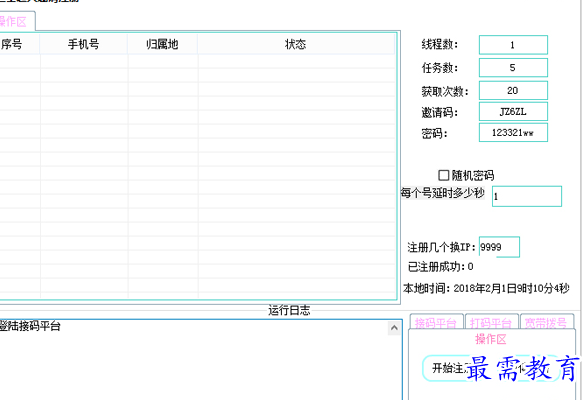The height and width of the screenshot is (400, 588).
Task: Click the 登陆接码平台 log entry
Action: [x=30, y=326]
